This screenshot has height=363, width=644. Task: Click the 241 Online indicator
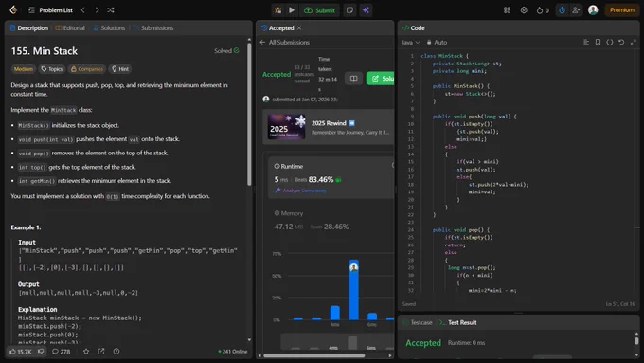[233, 352]
